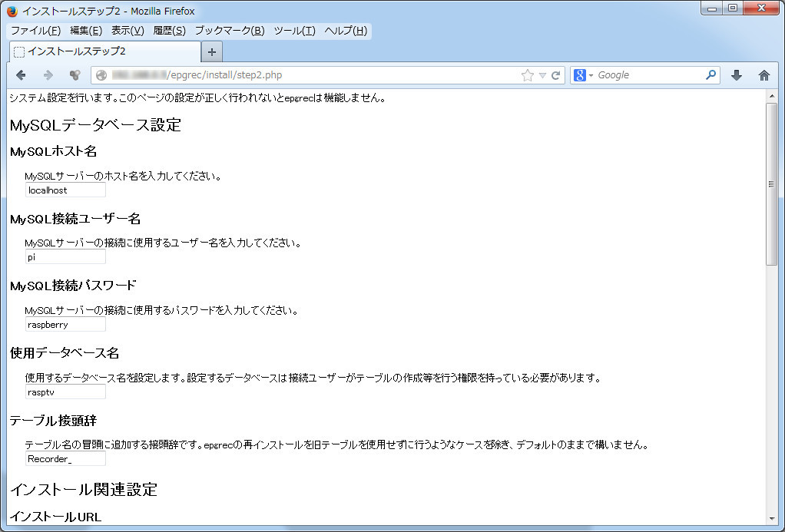Bookmark this page with the star icon
The width and height of the screenshot is (785, 532).
click(527, 75)
